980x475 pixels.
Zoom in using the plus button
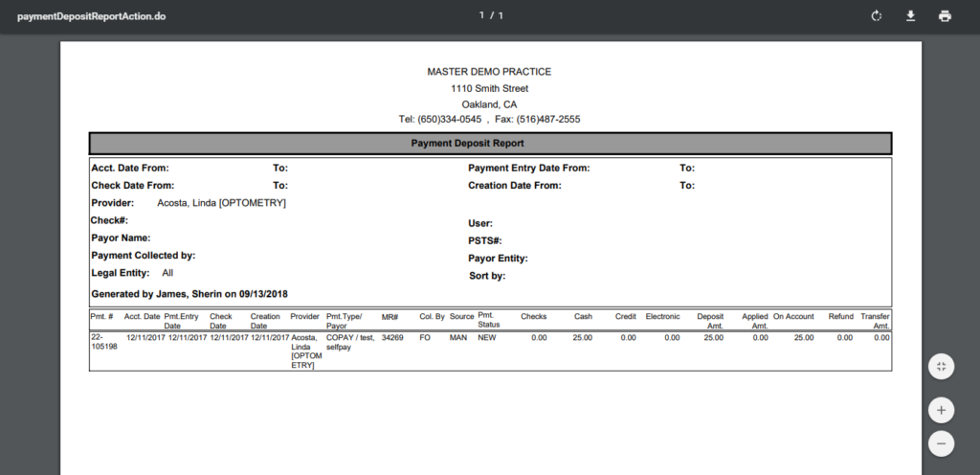941,410
